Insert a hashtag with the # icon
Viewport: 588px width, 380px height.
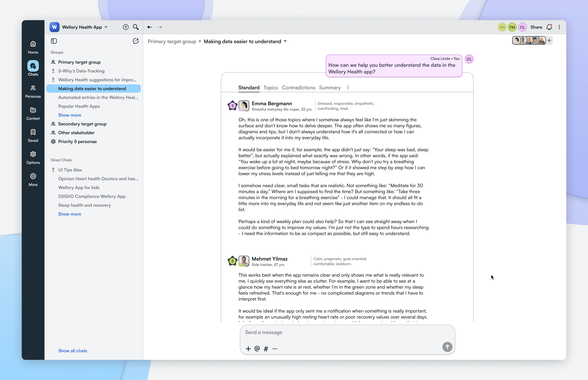266,349
